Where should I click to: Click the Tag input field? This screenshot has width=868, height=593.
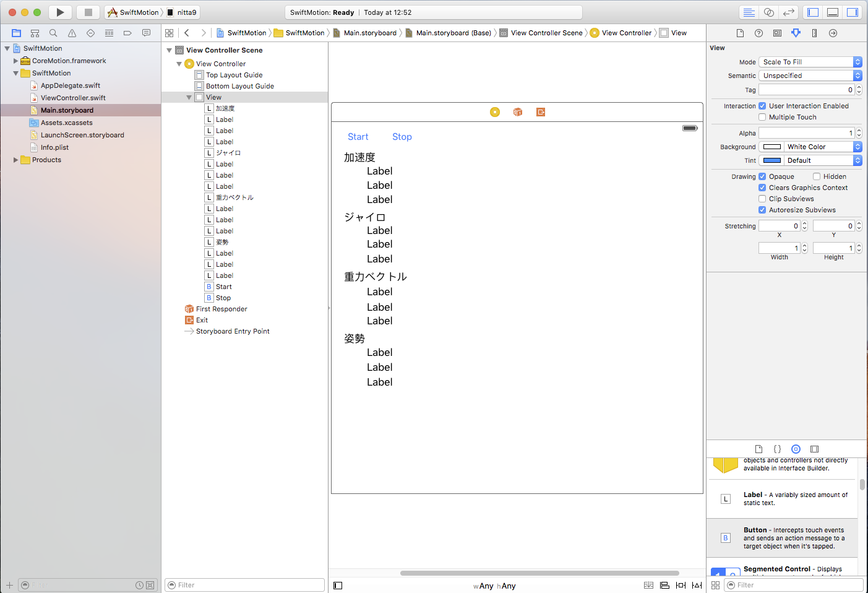(x=806, y=90)
